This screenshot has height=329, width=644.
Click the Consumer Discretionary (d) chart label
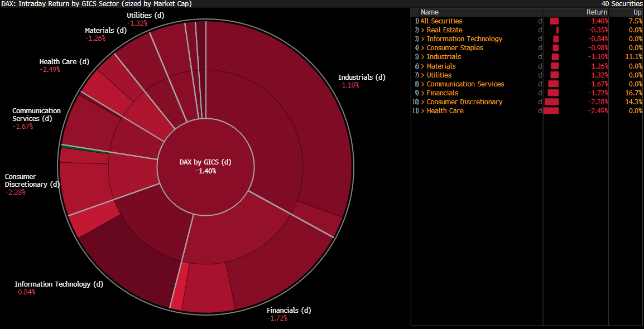tap(32, 181)
